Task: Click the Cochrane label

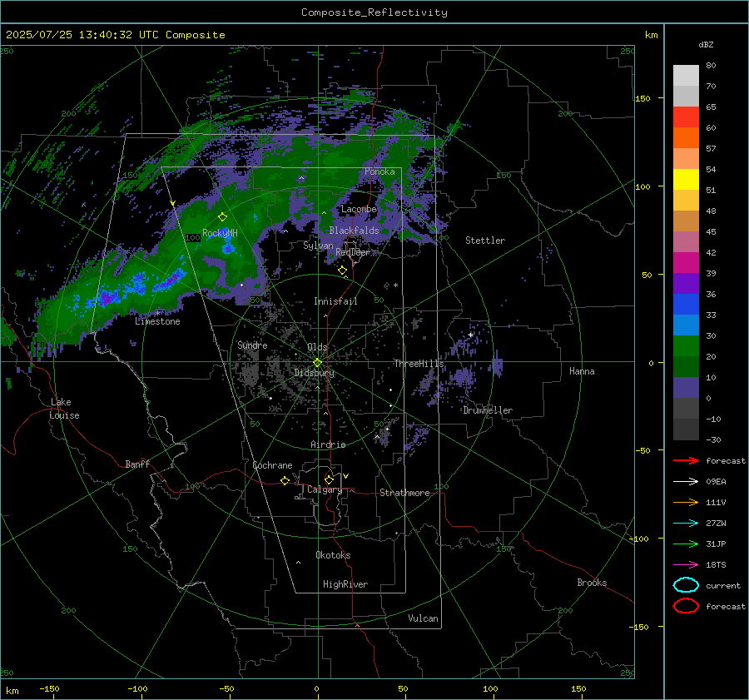Action: tap(272, 465)
